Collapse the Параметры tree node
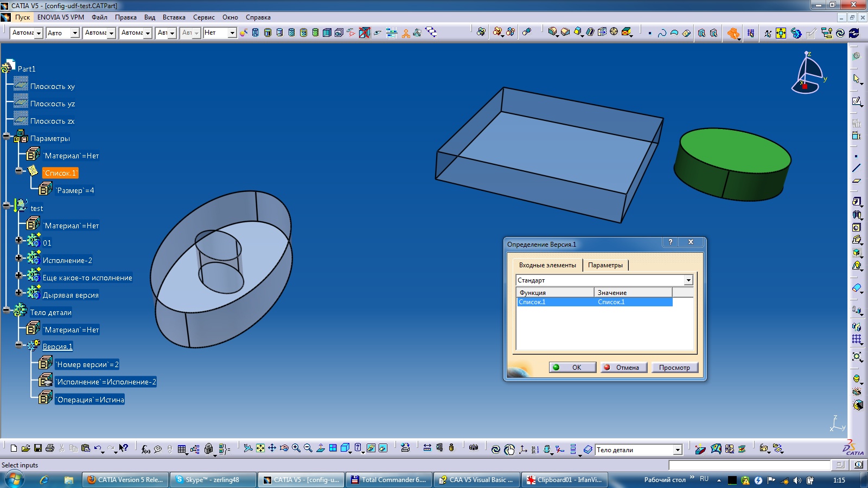The width and height of the screenshot is (868, 488). (6, 136)
